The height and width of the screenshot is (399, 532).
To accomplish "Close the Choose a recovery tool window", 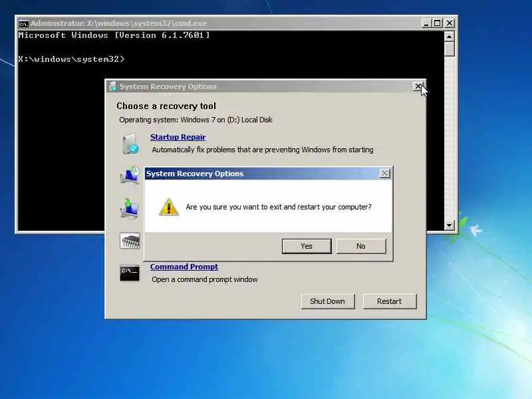I will (418, 86).
